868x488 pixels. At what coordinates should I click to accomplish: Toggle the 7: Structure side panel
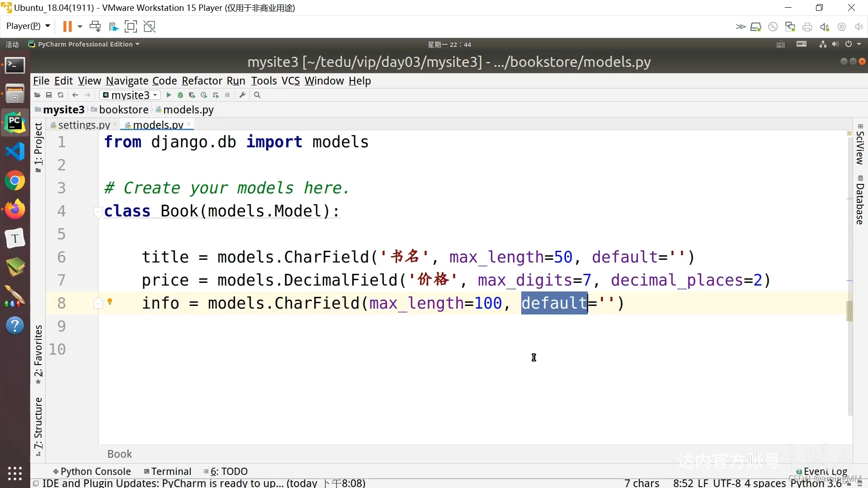click(38, 425)
